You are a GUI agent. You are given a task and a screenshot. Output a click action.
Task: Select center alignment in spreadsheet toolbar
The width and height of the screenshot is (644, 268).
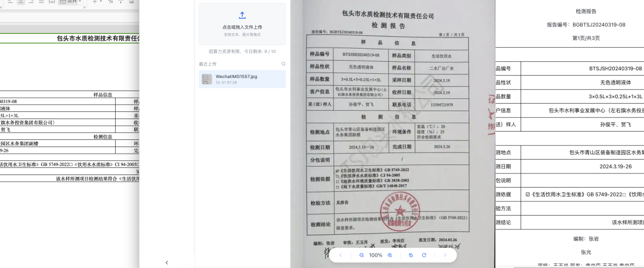[x=20, y=2]
